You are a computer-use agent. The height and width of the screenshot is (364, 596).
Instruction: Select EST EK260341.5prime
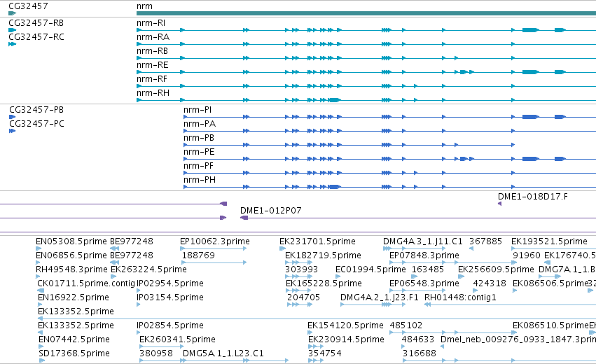click(x=177, y=340)
